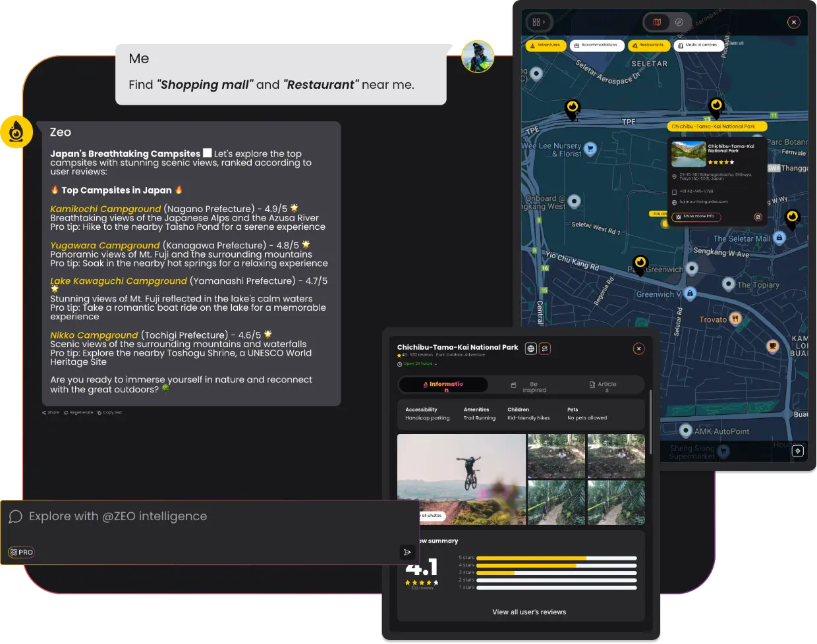The height and width of the screenshot is (644, 817).
Task: Select the Trovato restaurant marker on the map
Action: pos(735,319)
